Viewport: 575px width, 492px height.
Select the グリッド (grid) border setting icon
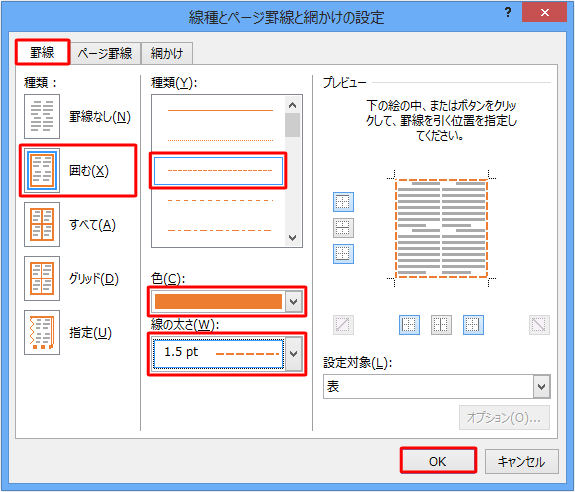42,278
